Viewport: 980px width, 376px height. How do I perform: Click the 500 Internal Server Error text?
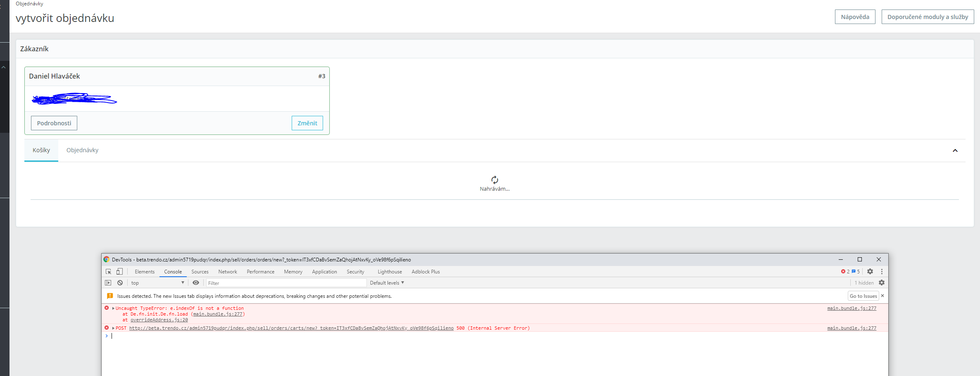493,328
